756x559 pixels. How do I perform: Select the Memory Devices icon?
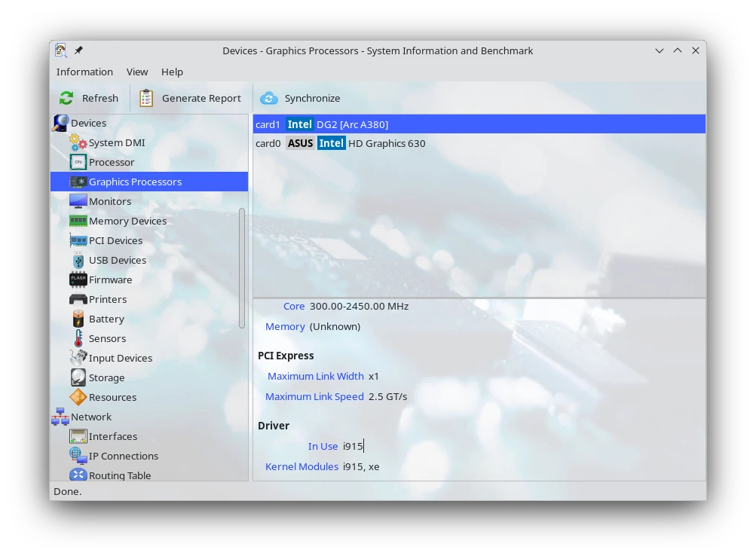coord(78,221)
